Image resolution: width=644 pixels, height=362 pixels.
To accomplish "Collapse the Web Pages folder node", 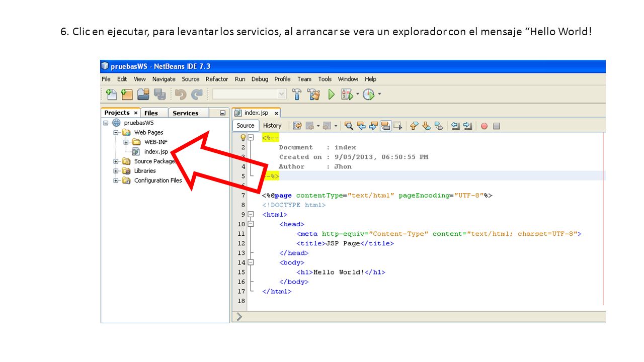I will tap(116, 133).
